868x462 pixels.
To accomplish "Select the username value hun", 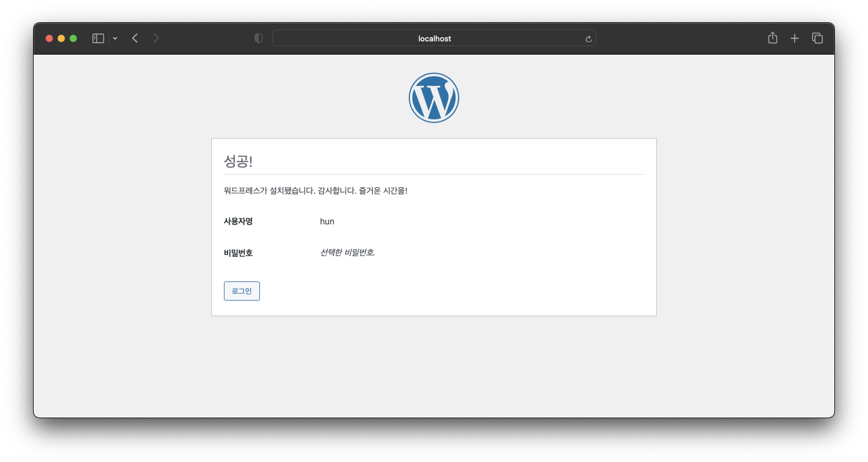I will (327, 221).
